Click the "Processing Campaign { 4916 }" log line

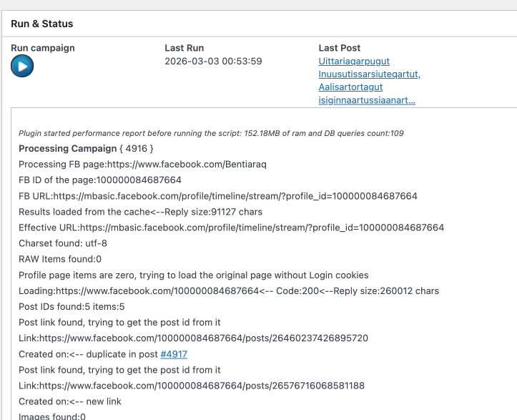tap(86, 149)
